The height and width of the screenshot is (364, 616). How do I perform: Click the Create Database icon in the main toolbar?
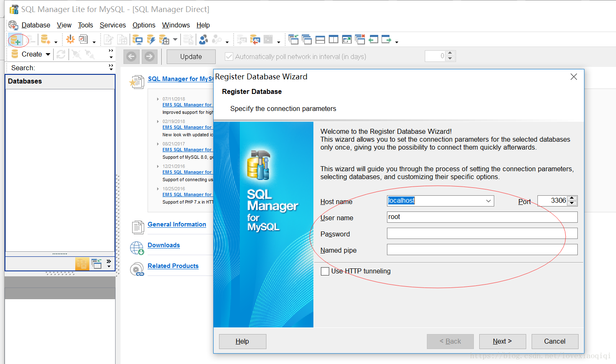pos(45,40)
